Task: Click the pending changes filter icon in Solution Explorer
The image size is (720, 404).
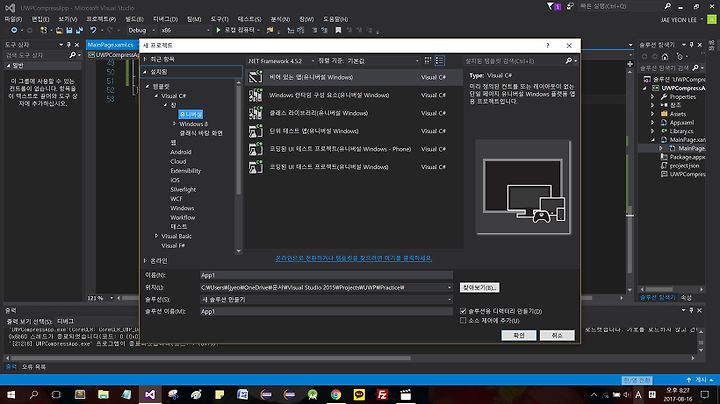Action: pos(680,56)
